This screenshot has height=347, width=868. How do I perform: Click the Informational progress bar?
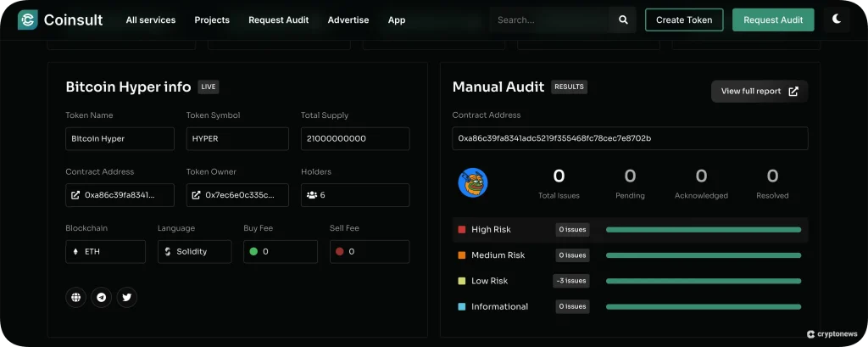(x=704, y=306)
